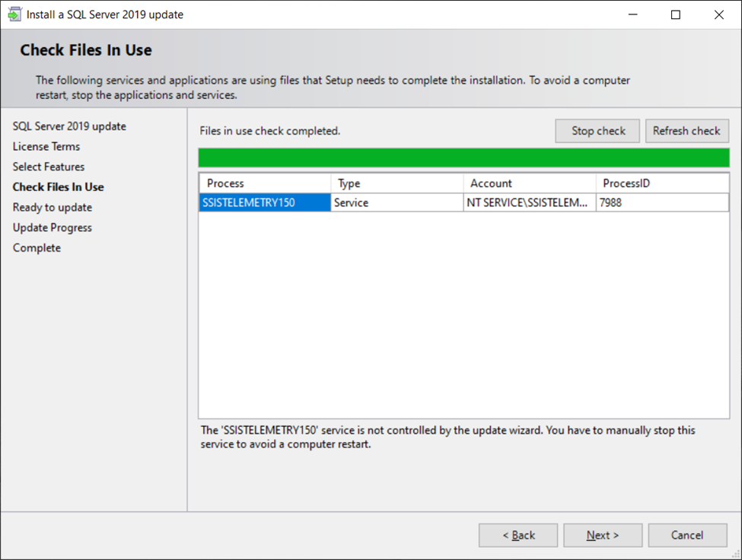Select the License Terms step
This screenshot has width=742, height=560.
[x=46, y=147]
